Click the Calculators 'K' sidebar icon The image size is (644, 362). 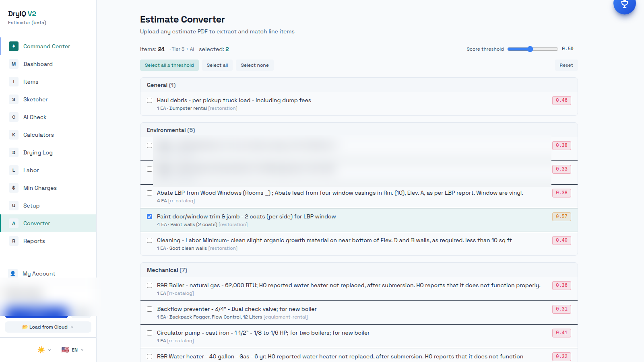(x=14, y=135)
